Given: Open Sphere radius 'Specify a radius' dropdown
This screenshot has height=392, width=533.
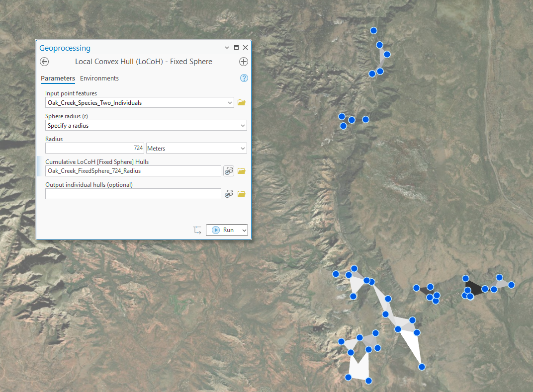Looking at the screenshot, I should coord(146,125).
